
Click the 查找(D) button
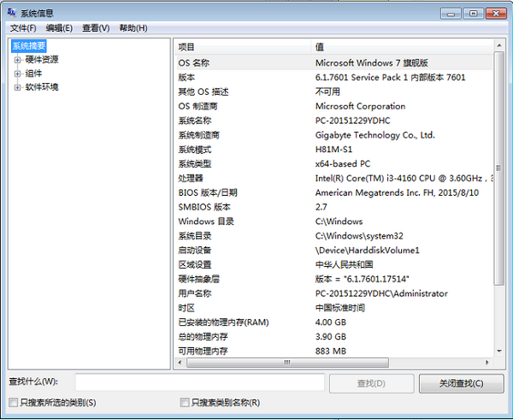pyautogui.click(x=372, y=383)
